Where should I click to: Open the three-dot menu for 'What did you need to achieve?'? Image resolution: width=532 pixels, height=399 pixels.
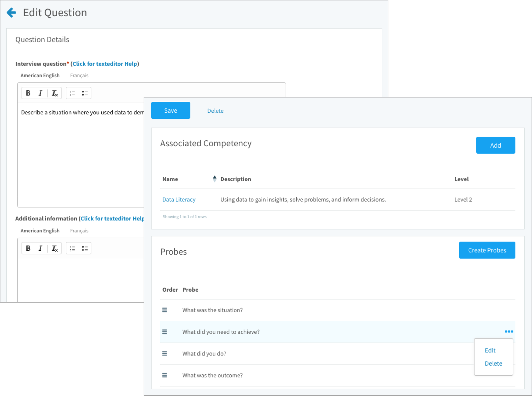pos(509,332)
